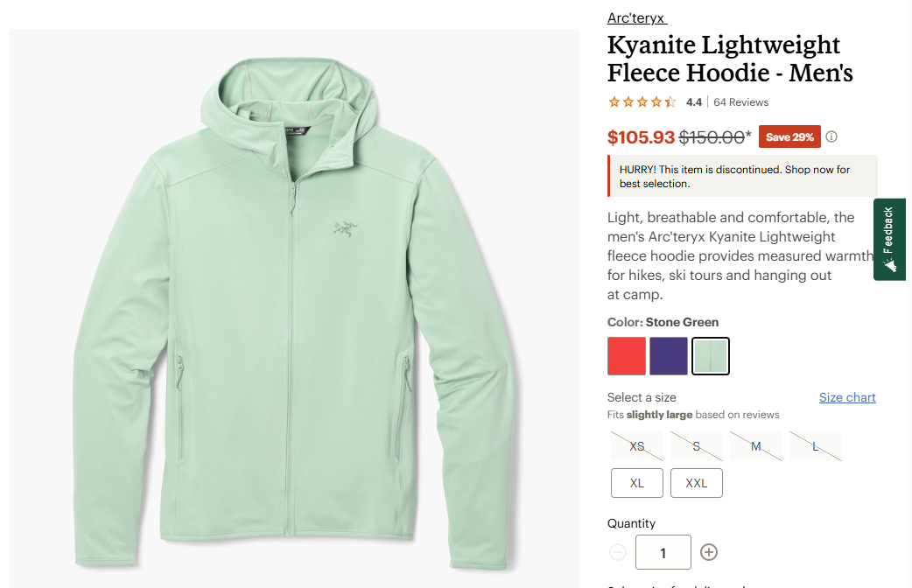The image size is (912, 588).
Task: Select the red color swatch
Action: 627,356
